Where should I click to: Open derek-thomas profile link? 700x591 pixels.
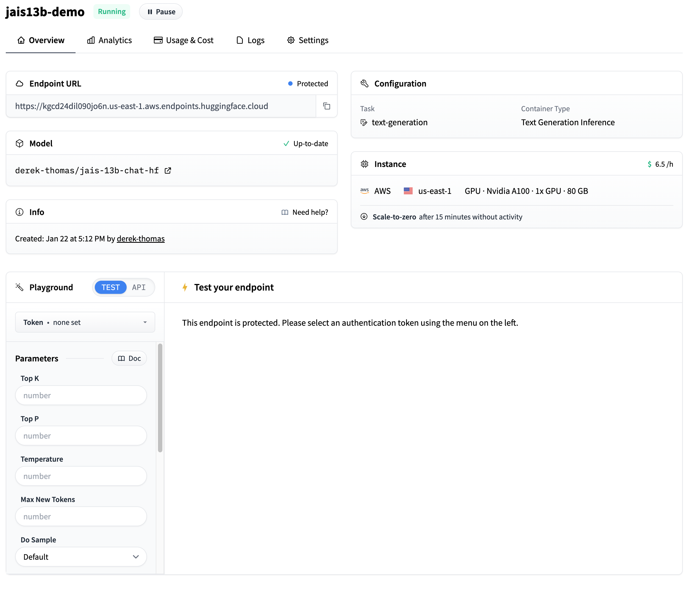141,239
